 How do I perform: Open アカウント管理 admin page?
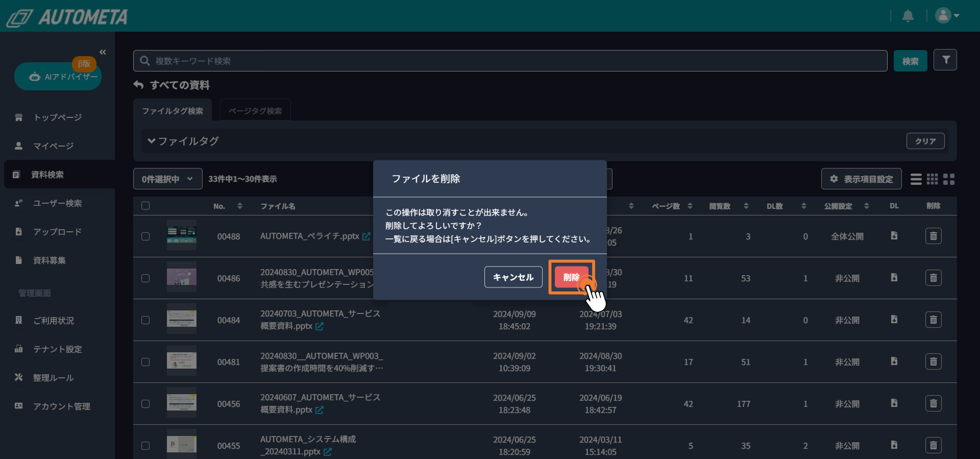(61, 406)
